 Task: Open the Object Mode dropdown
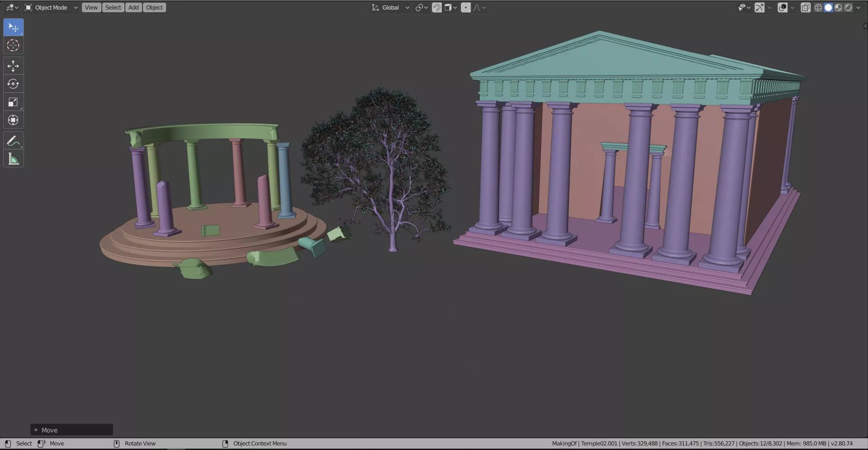point(51,8)
